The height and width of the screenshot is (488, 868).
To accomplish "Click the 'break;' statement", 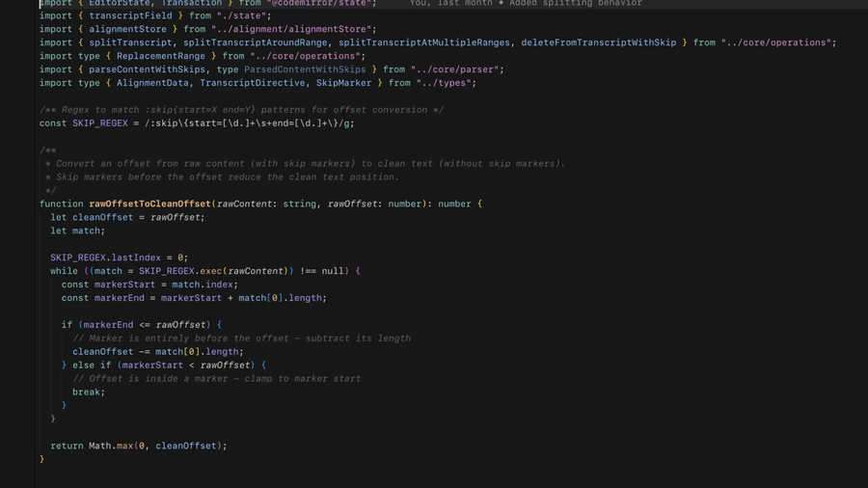I will pyautogui.click(x=89, y=392).
